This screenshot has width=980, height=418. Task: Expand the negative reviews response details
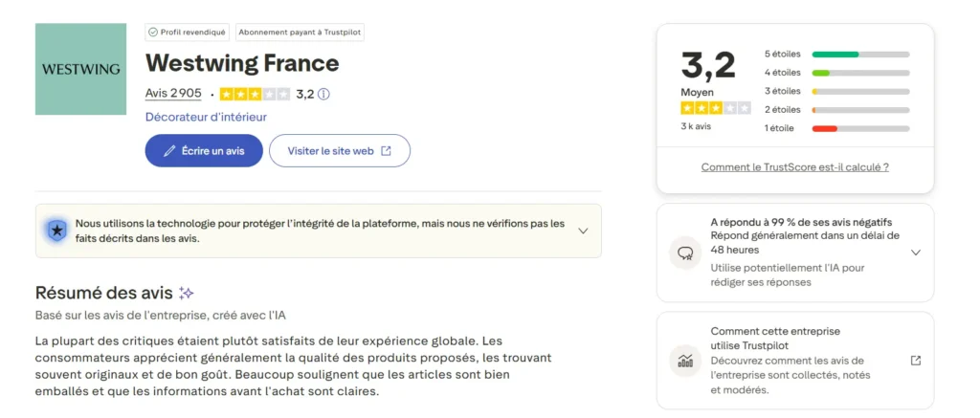(x=915, y=253)
